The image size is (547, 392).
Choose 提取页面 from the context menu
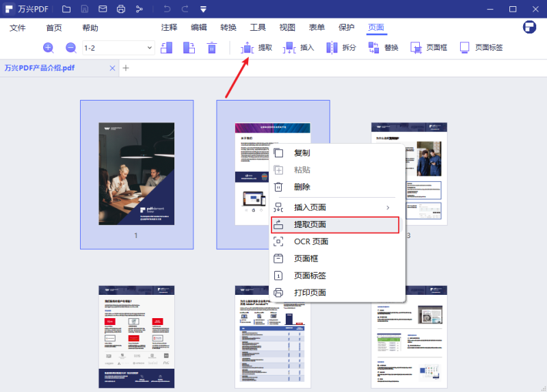(x=335, y=224)
